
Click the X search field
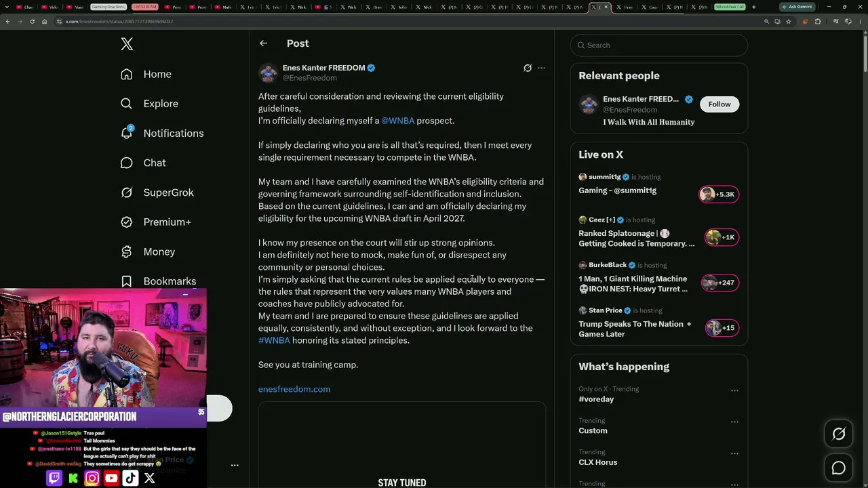click(658, 45)
